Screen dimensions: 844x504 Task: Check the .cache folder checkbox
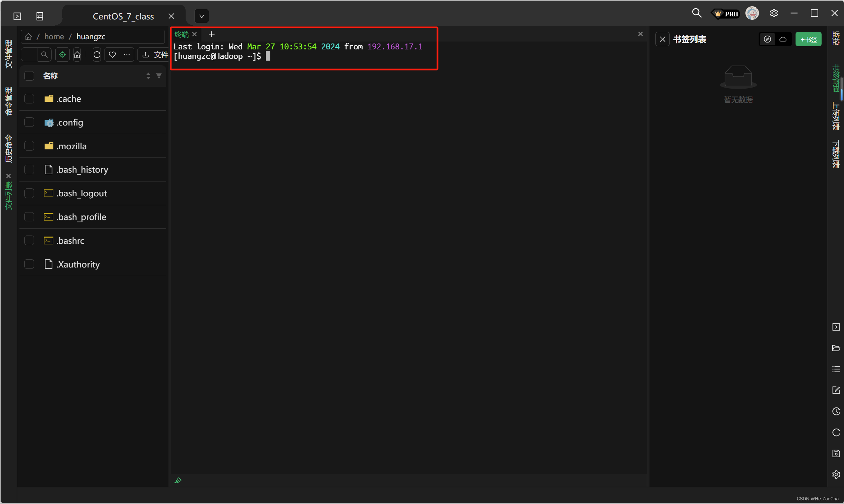29,99
